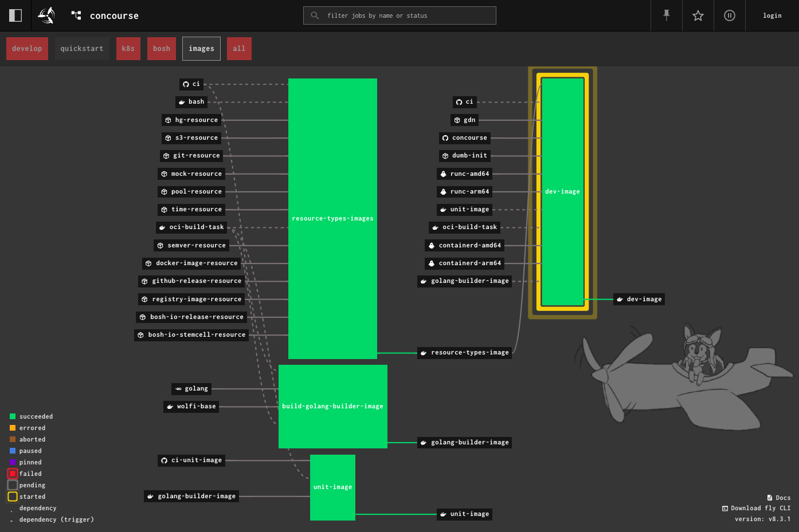
Task: Open the pool-resource input
Action: (191, 192)
